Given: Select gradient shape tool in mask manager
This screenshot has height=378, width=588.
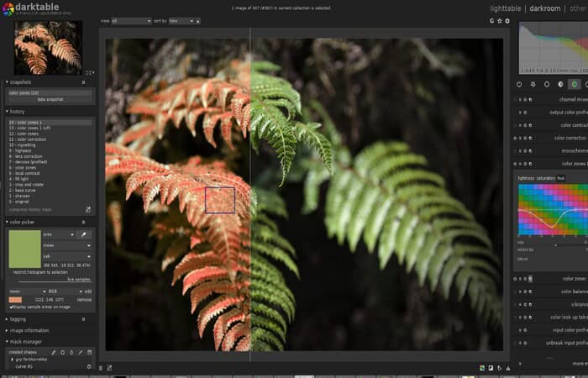Looking at the screenshot, I should (x=89, y=352).
